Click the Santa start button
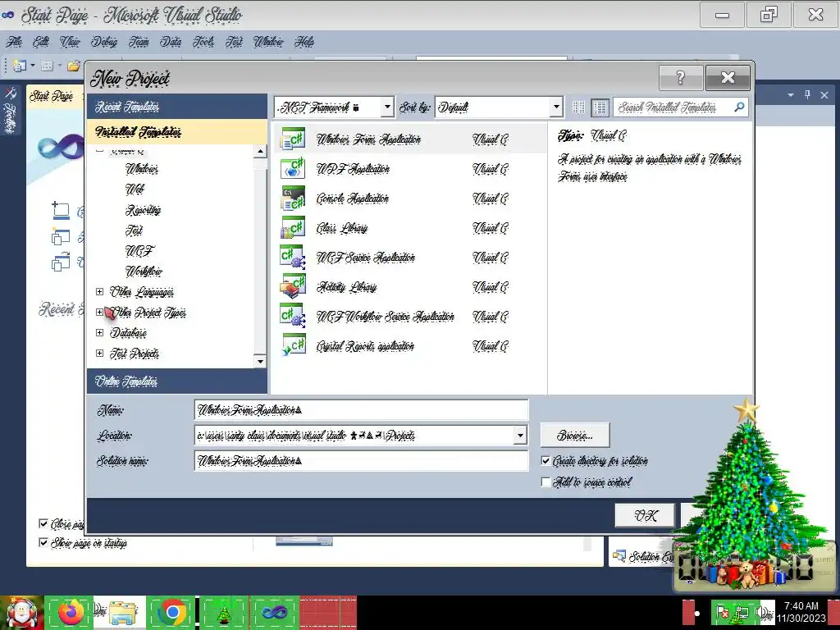The height and width of the screenshot is (630, 840). (21, 612)
